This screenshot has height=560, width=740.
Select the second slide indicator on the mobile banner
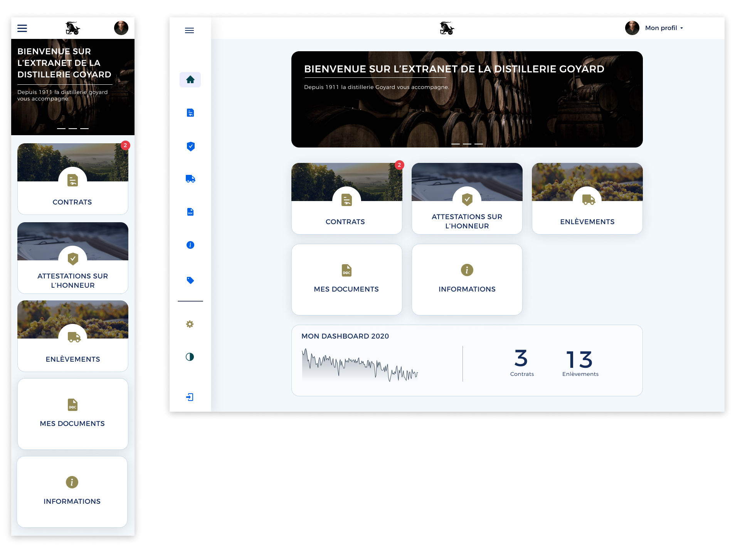coord(72,128)
